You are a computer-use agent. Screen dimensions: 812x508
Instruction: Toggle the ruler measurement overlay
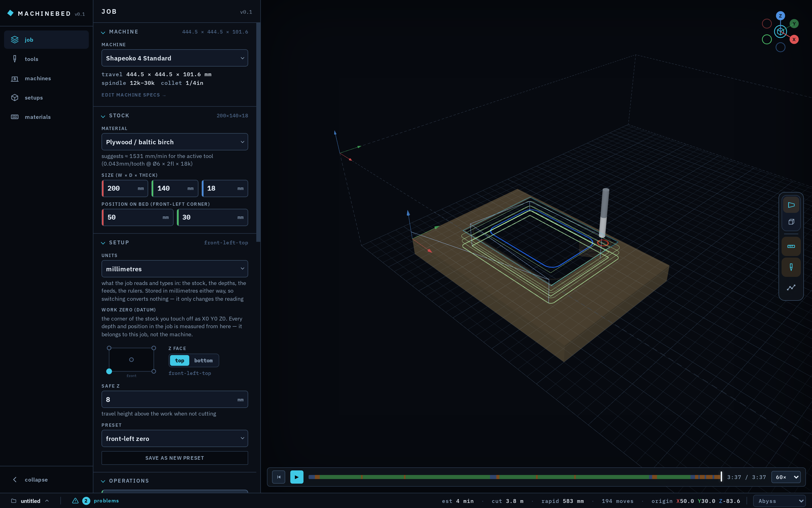pyautogui.click(x=791, y=246)
